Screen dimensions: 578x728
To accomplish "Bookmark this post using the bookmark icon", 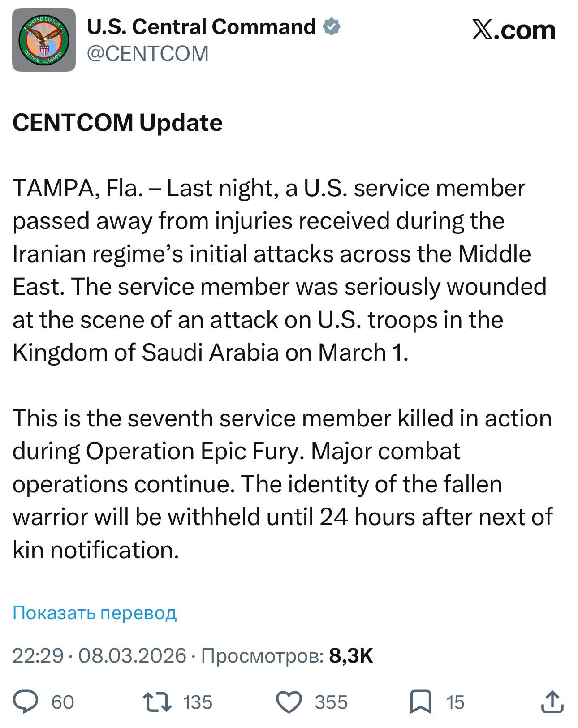I will (x=421, y=702).
